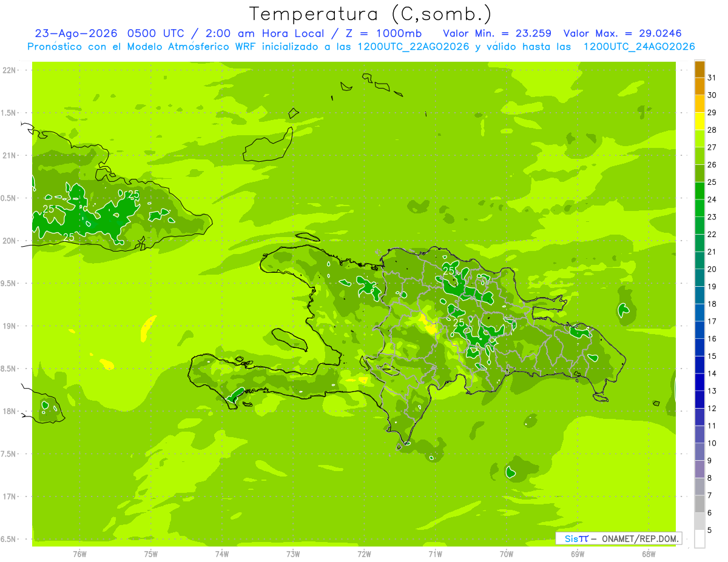Click the "21N" latitude label
The image size is (728, 562).
pyautogui.click(x=10, y=156)
